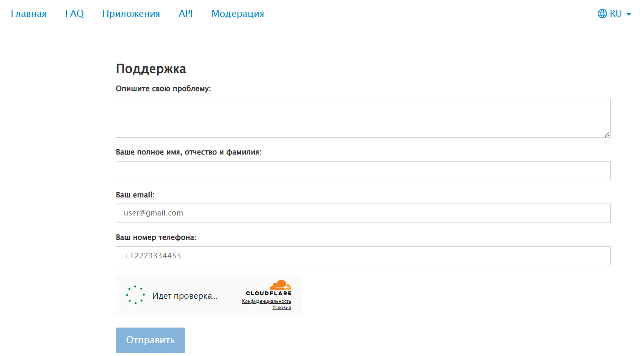Click the Cloudflare cloud logo

coord(280,285)
